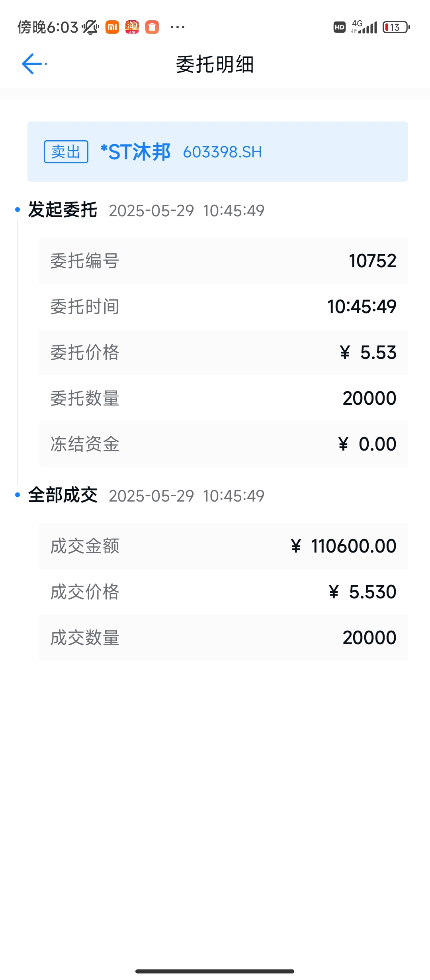Image resolution: width=430 pixels, height=980 pixels.
Task: Tap the 委托明细 page title
Action: (x=215, y=64)
